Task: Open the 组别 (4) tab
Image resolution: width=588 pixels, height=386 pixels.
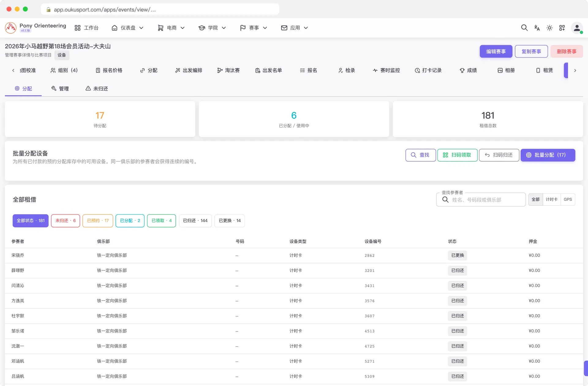Action: (x=64, y=71)
